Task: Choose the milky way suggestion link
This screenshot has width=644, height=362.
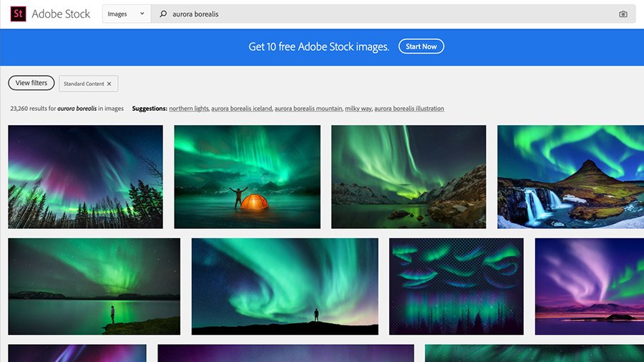Action: 358,109
